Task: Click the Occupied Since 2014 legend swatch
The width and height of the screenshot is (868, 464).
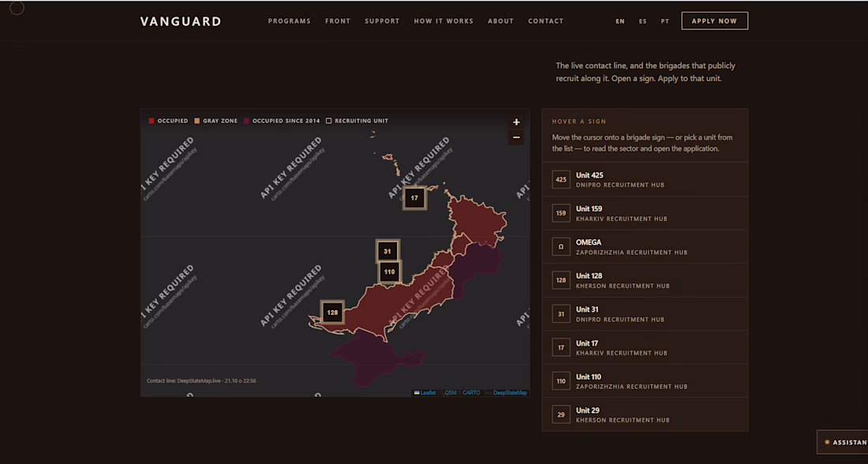Action: click(x=246, y=121)
